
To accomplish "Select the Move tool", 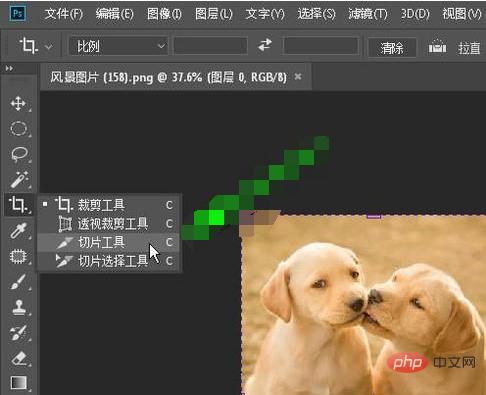I will tap(18, 104).
